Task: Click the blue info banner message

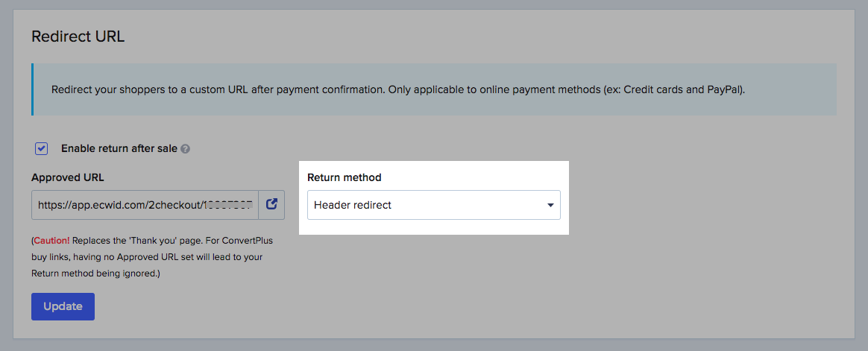Action: click(398, 89)
